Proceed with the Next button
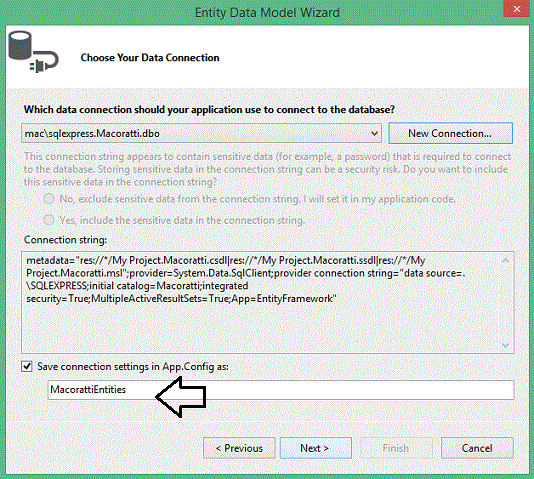534x479 pixels. (316, 448)
